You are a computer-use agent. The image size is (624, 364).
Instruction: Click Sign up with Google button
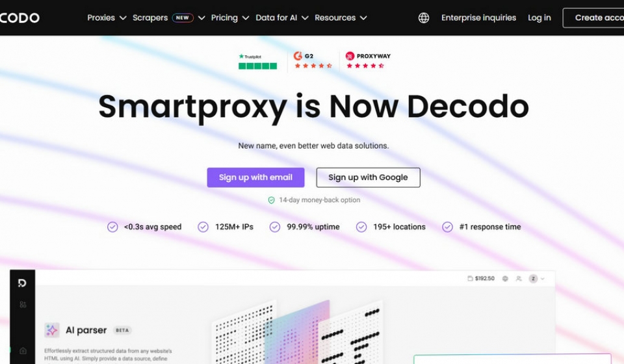coord(368,177)
